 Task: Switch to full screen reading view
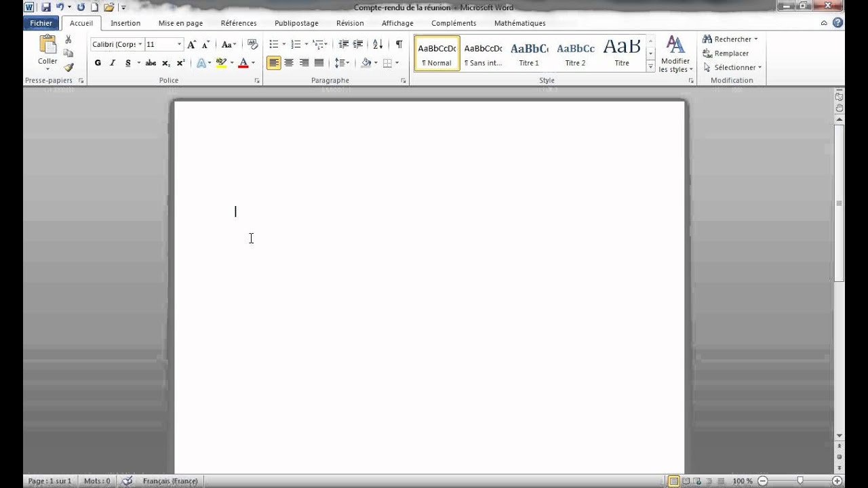tap(686, 481)
